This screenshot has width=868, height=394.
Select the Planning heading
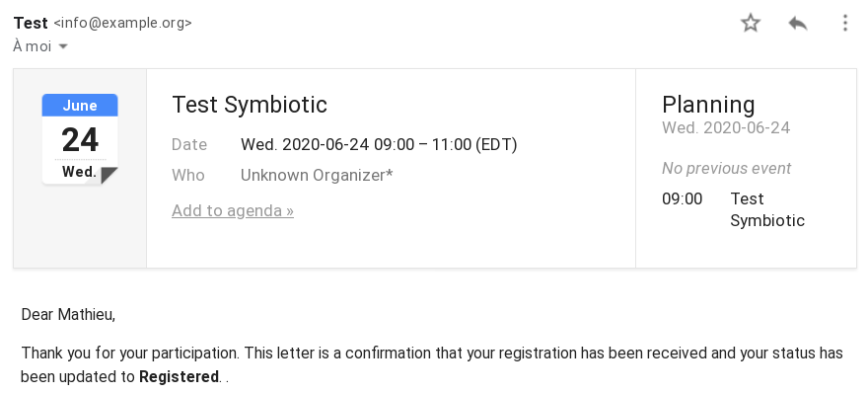pyautogui.click(x=708, y=105)
